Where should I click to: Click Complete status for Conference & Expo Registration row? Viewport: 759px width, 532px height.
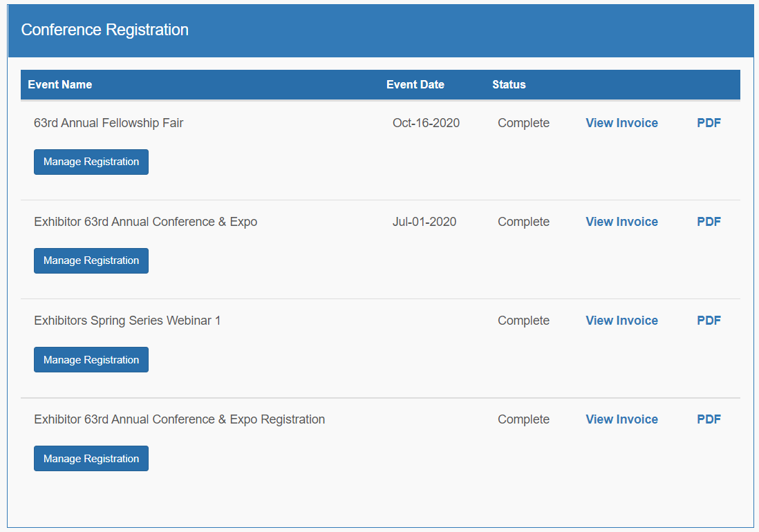click(x=523, y=419)
